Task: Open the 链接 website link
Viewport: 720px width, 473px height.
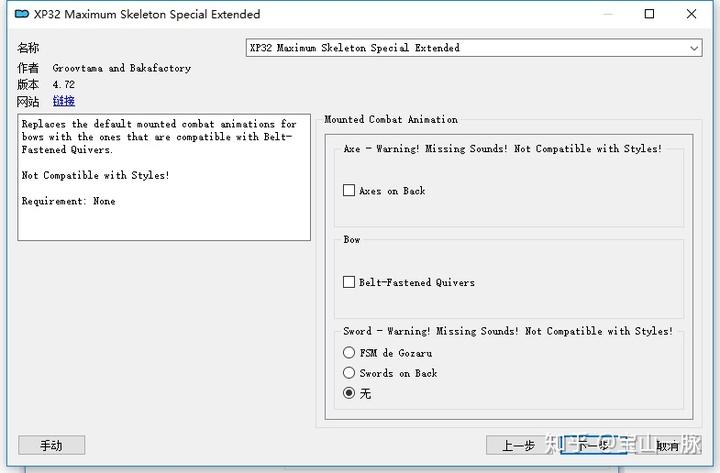Action: tap(63, 101)
